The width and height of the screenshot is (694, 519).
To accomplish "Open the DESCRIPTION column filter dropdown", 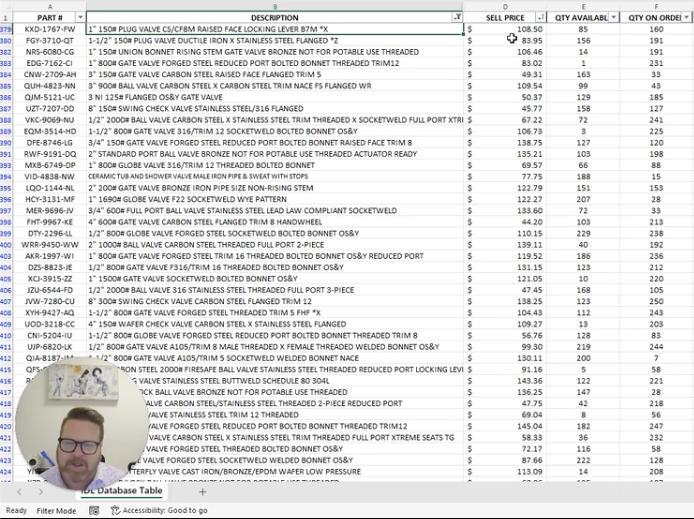I will [x=457, y=17].
